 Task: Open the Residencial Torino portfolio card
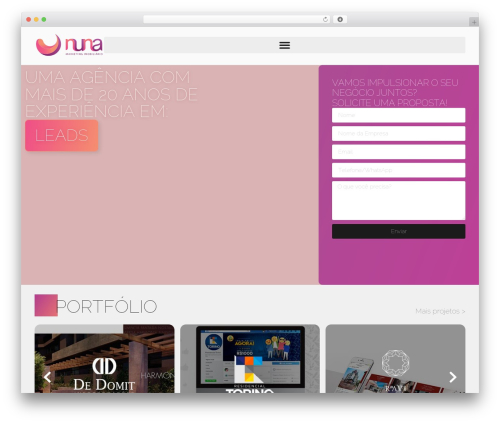click(250, 359)
